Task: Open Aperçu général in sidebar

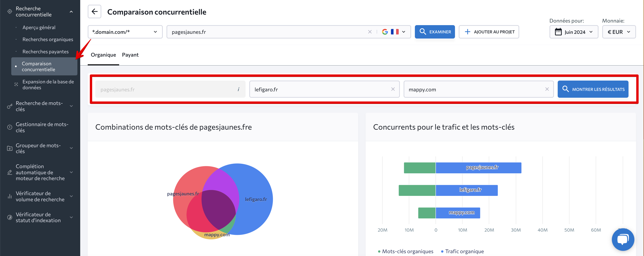Action: [x=39, y=27]
